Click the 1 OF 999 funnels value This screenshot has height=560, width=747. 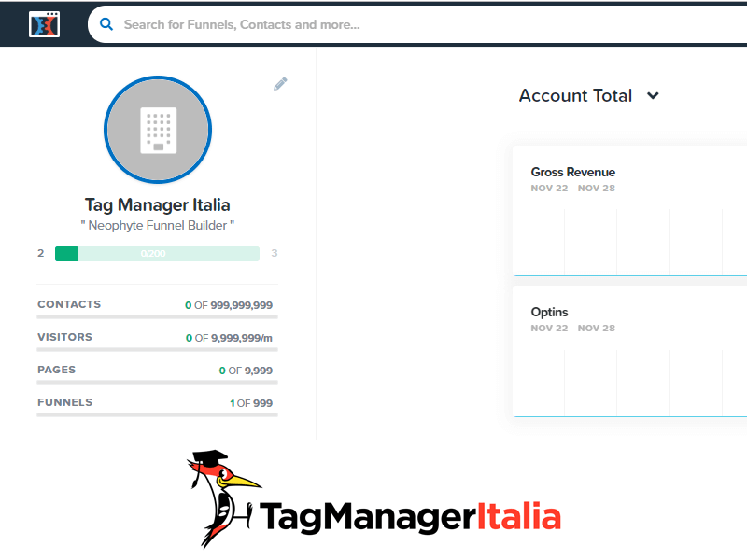click(x=251, y=403)
